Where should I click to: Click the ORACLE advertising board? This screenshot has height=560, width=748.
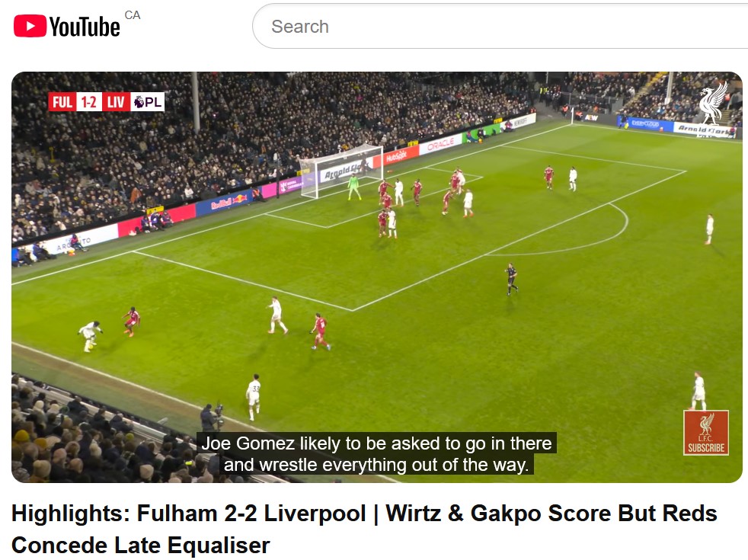click(x=440, y=145)
